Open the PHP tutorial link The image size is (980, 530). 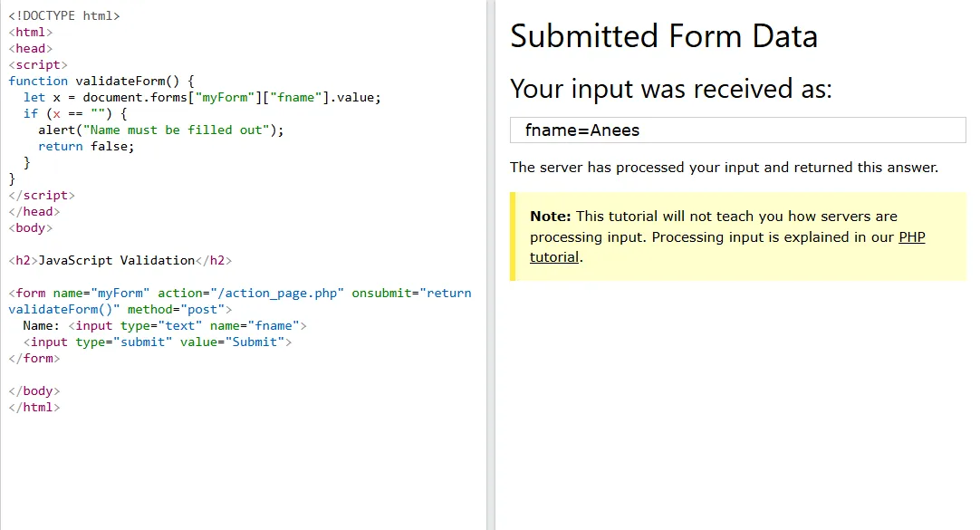911,238
